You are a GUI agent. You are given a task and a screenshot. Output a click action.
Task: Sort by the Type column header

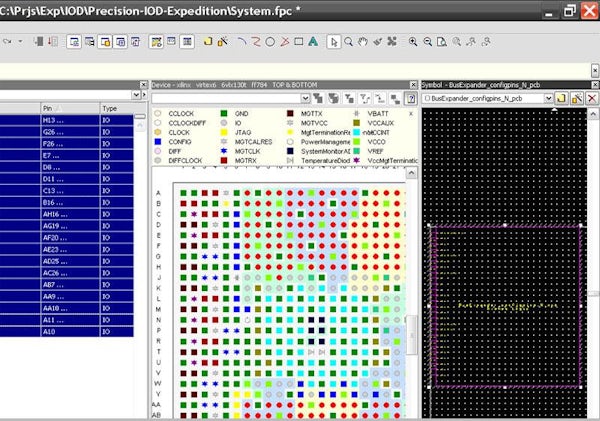pos(110,107)
